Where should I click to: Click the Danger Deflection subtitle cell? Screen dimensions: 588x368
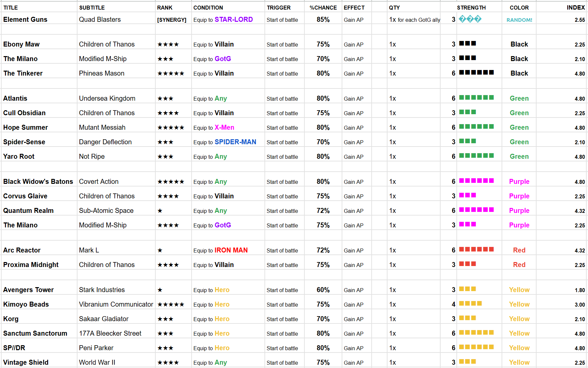coord(105,142)
